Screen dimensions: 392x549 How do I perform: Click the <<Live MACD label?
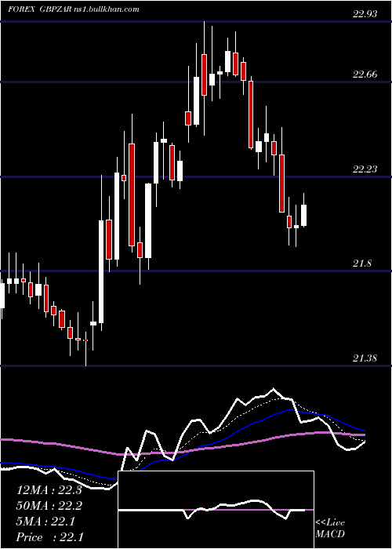coord(330,528)
